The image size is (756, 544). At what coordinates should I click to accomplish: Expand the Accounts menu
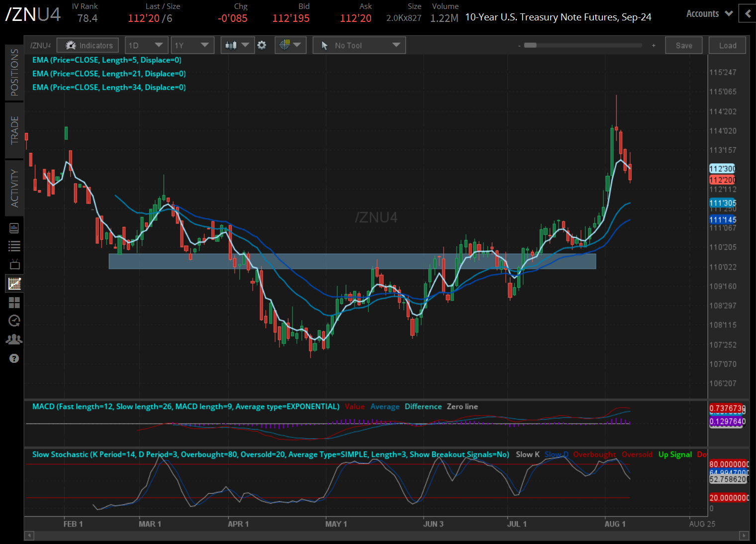(x=709, y=14)
